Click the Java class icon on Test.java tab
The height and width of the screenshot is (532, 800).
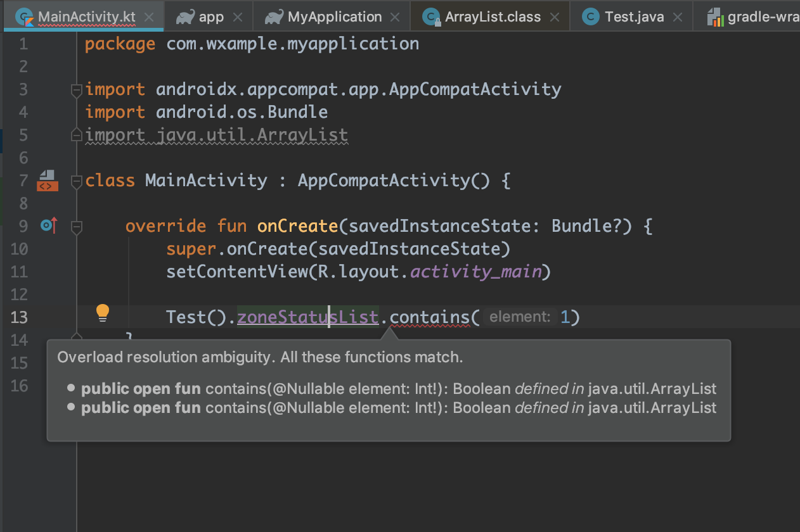point(591,16)
